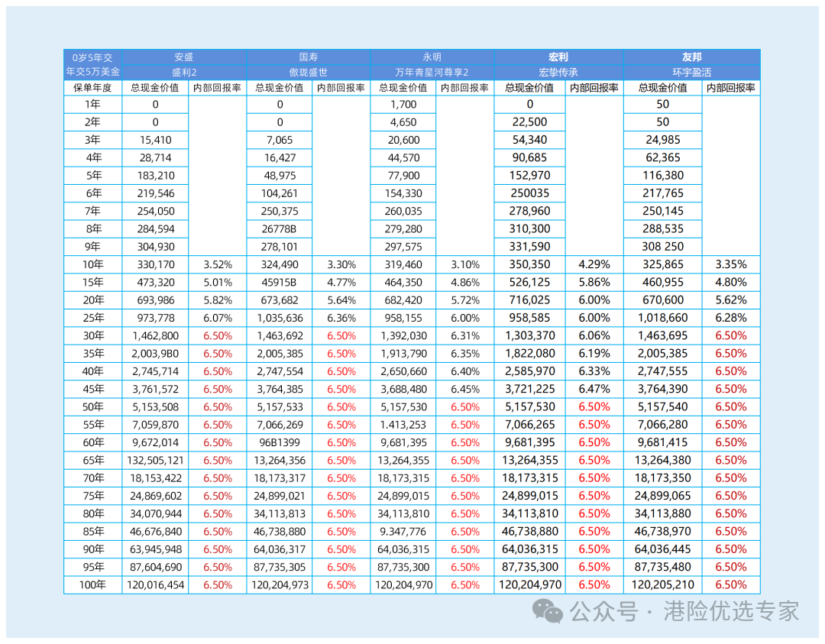Click the '国寿' company header
Image resolution: width=825 pixels, height=644 pixels.
click(x=309, y=57)
